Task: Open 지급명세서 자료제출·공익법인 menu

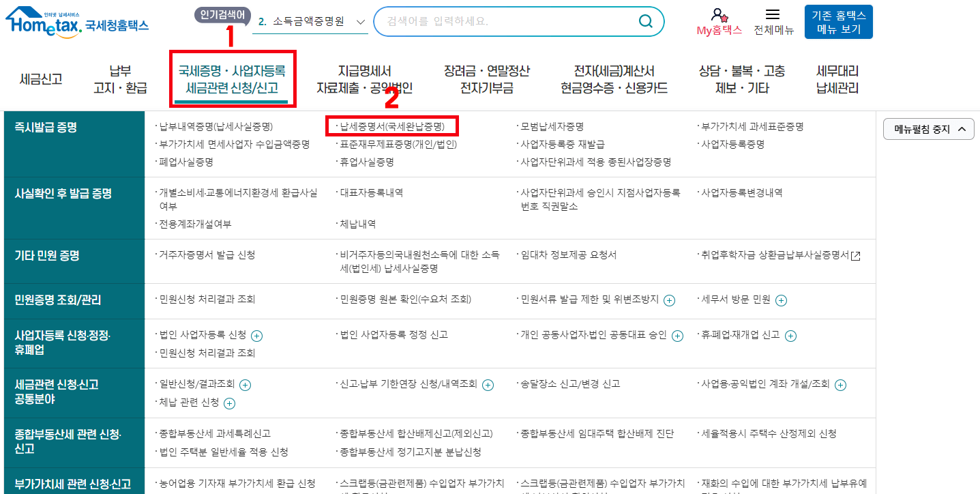Action: [x=364, y=79]
